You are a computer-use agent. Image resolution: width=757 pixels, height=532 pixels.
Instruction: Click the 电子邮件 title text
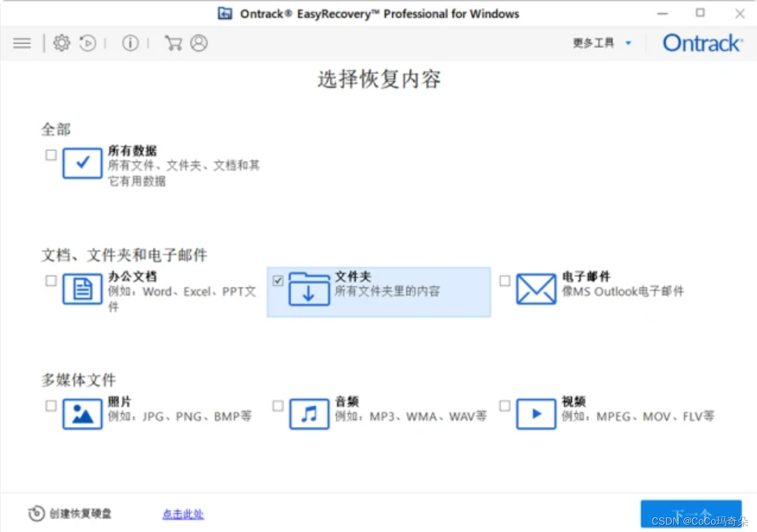point(586,276)
